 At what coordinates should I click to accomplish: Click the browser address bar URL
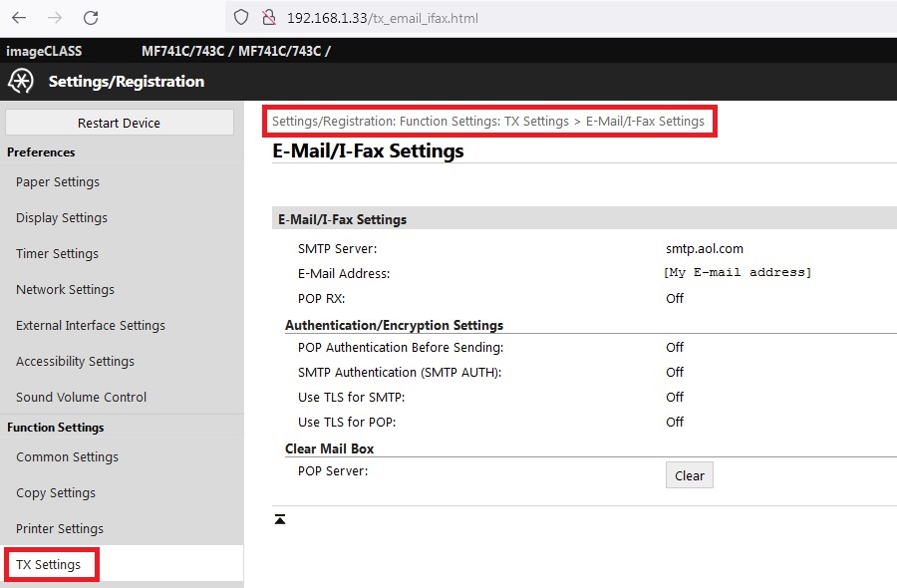point(389,18)
